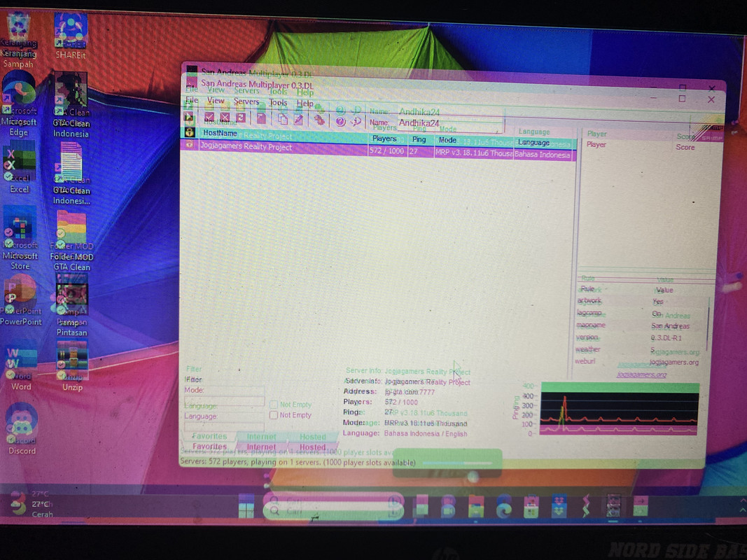Switch to the Internet tab
This screenshot has width=747, height=560.
(261, 447)
